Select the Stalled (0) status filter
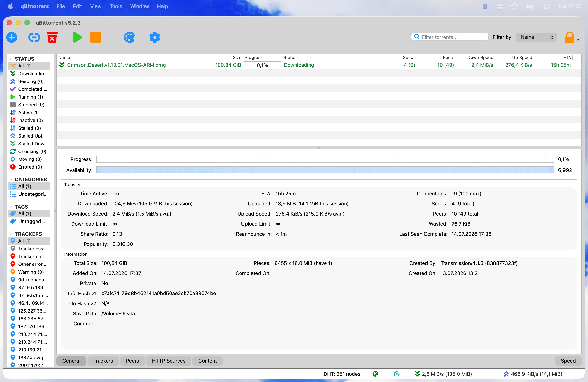588x382 pixels. coord(29,128)
